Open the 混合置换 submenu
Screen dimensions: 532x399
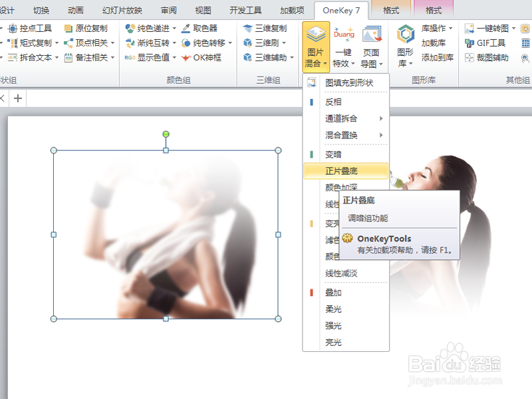346,135
